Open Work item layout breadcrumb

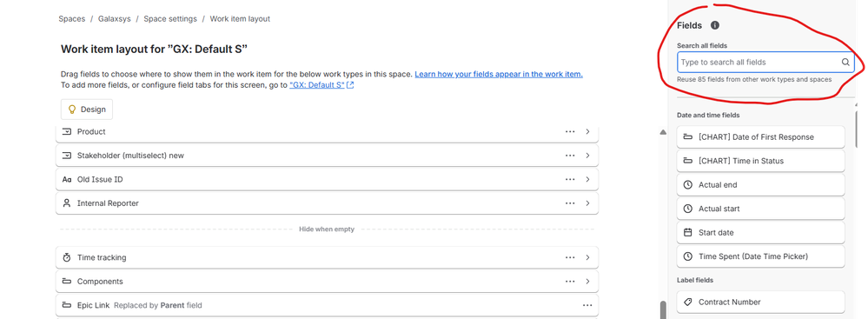240,19
